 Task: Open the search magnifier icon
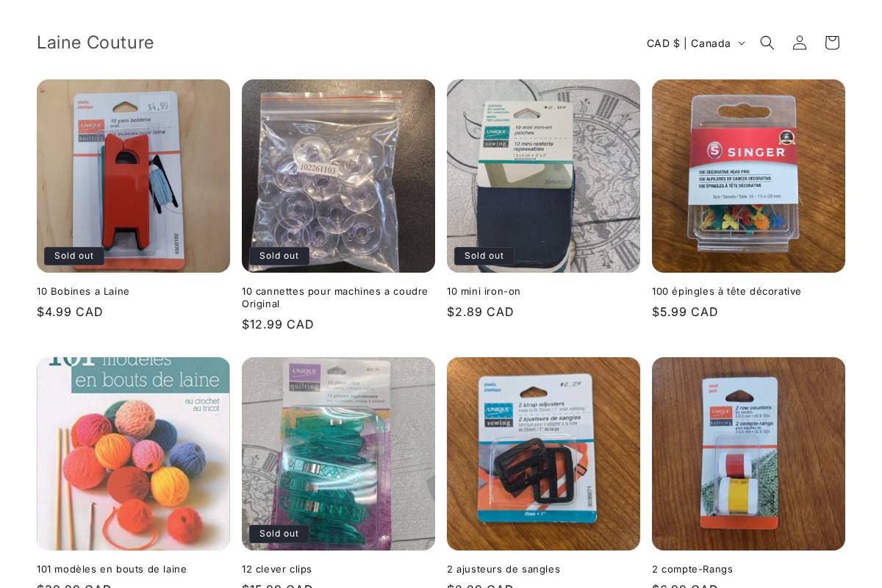pos(767,43)
